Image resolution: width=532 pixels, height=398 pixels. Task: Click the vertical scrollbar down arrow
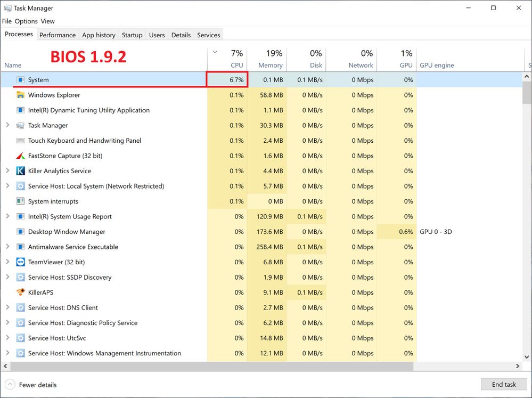click(x=527, y=357)
